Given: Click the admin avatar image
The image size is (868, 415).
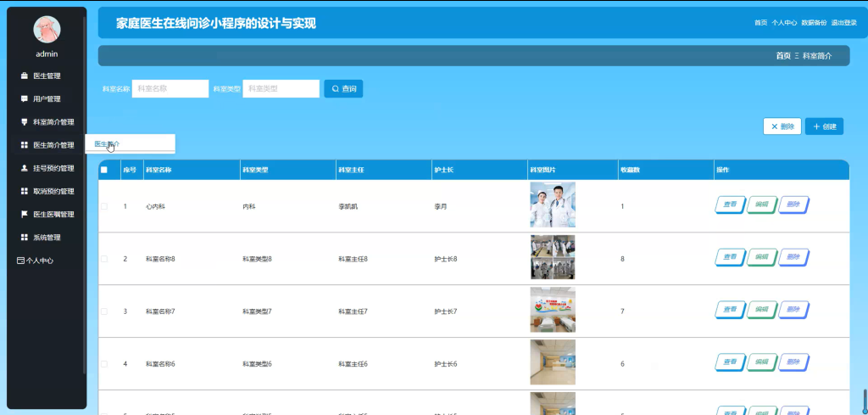Looking at the screenshot, I should tap(47, 30).
